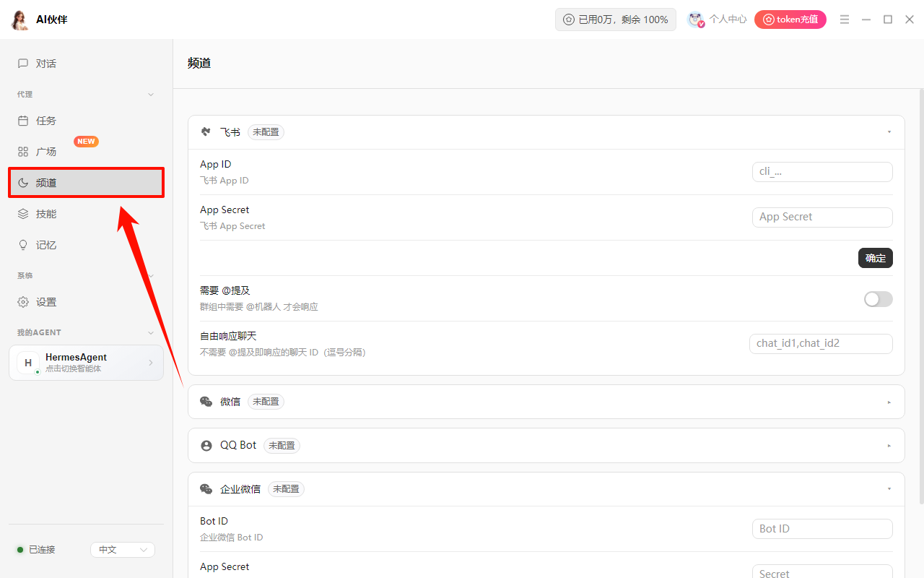Click the 已连接 status text
This screenshot has height=578, width=924.
42,550
